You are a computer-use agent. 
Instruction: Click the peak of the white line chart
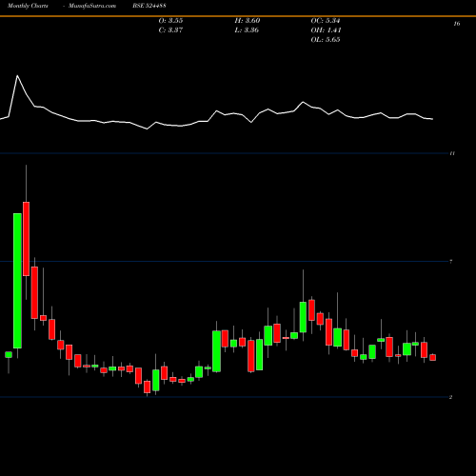(17, 75)
